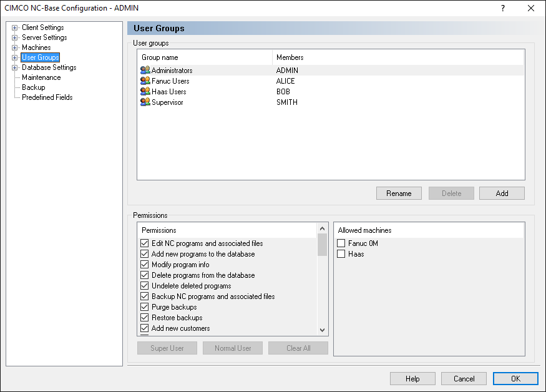Select Server Settings in the tree

pyautogui.click(x=44, y=37)
